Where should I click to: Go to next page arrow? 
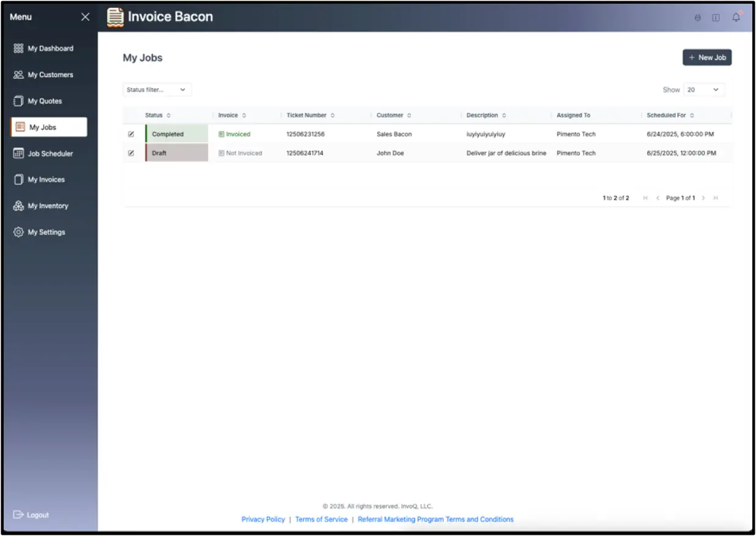pyautogui.click(x=703, y=198)
